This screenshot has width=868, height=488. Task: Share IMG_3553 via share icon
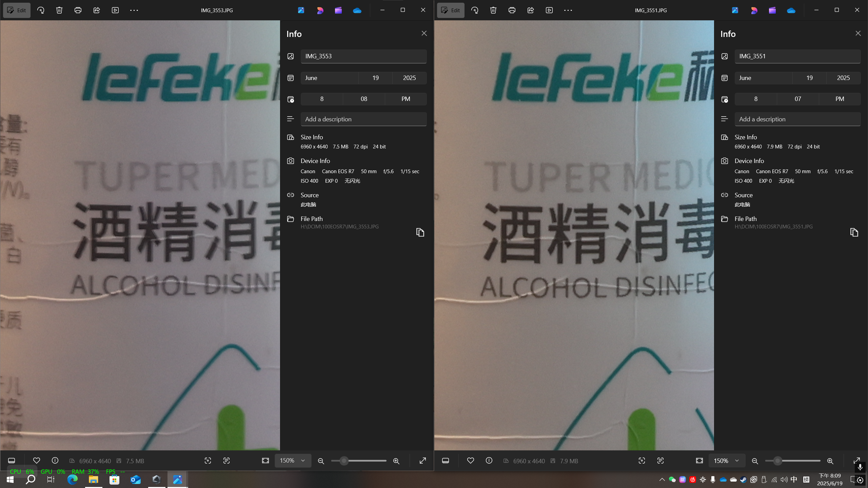[x=97, y=10]
